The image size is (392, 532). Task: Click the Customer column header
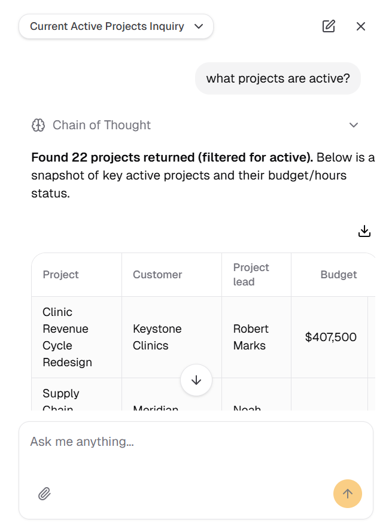point(157,275)
